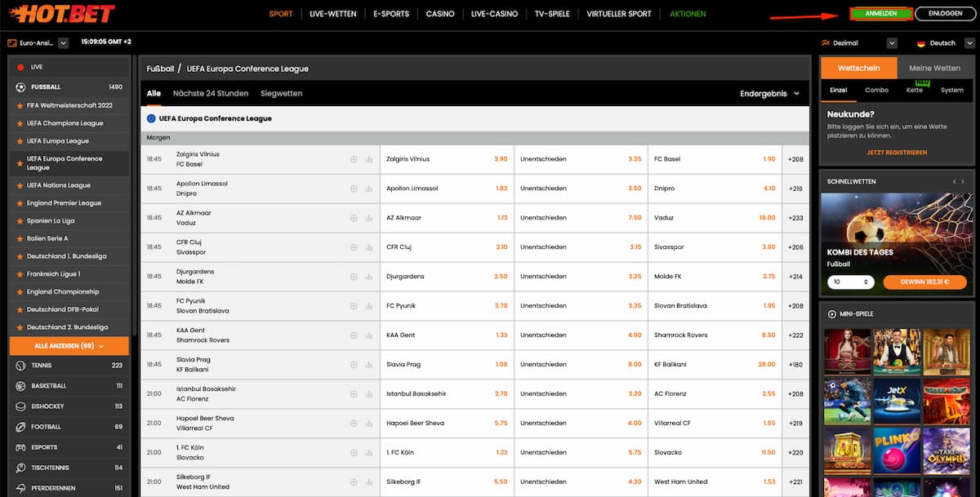
Task: Open the LIVE section red dot icon
Action: click(20, 67)
